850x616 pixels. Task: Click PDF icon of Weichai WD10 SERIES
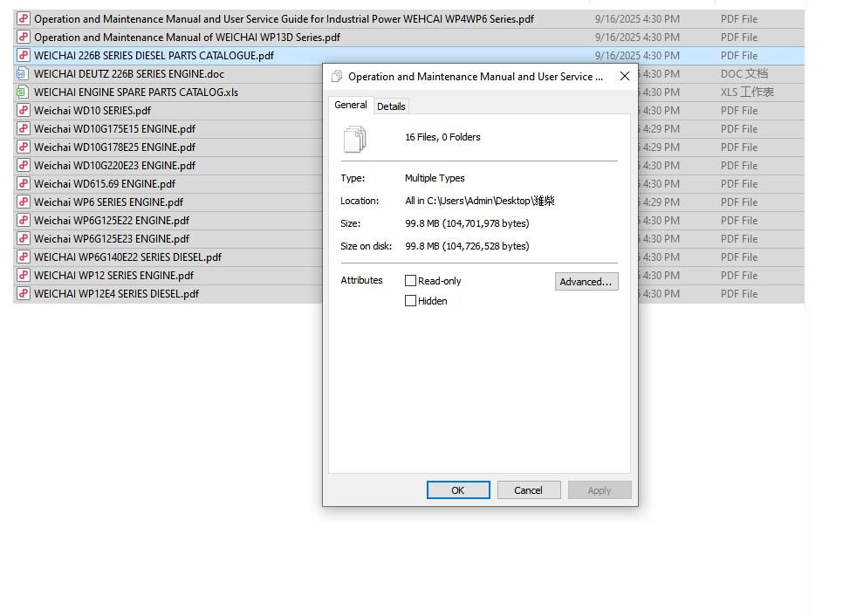click(23, 111)
